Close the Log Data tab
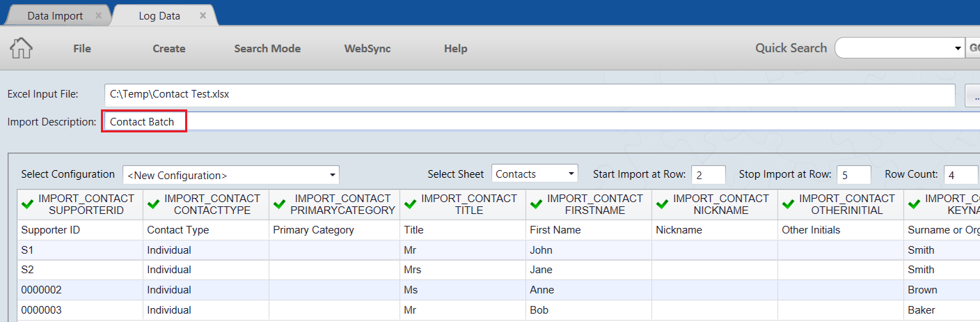This screenshot has height=322, width=980. [203, 15]
